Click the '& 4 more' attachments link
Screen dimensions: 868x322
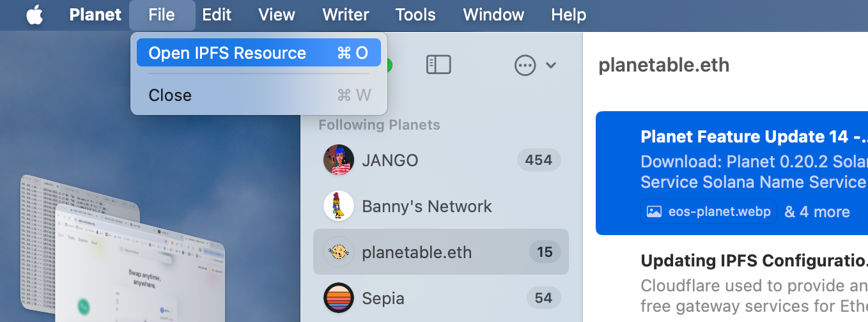[817, 212]
